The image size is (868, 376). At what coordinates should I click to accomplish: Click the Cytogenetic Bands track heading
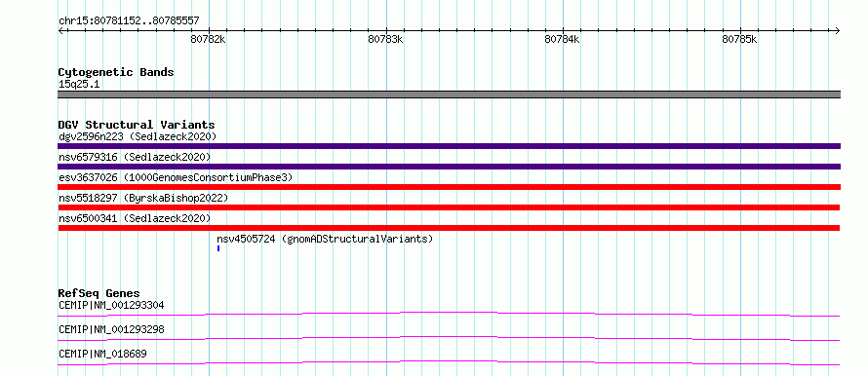116,72
